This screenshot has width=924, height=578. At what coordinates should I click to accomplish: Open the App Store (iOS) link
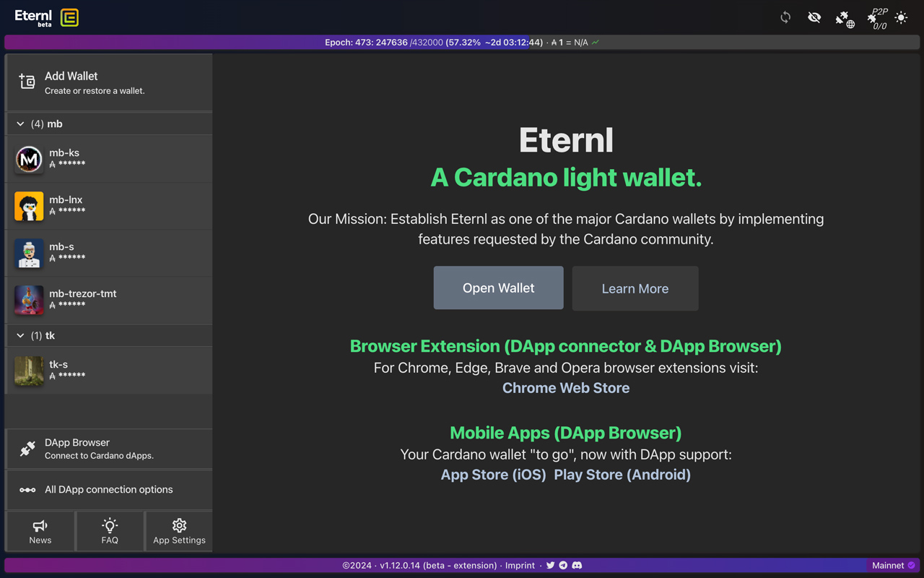494,475
